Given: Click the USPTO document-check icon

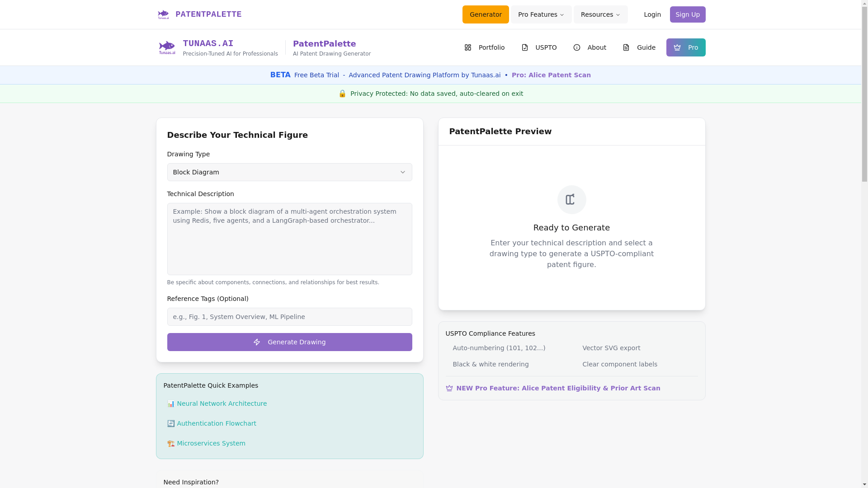Looking at the screenshot, I should (x=525, y=47).
